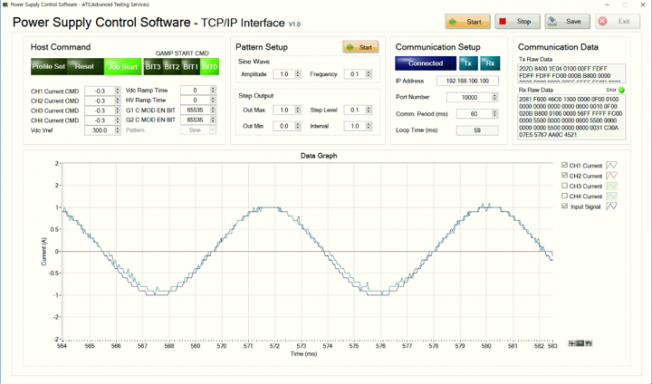Click the CH2 Current legend plot icon
652x384 pixels.
(x=612, y=176)
